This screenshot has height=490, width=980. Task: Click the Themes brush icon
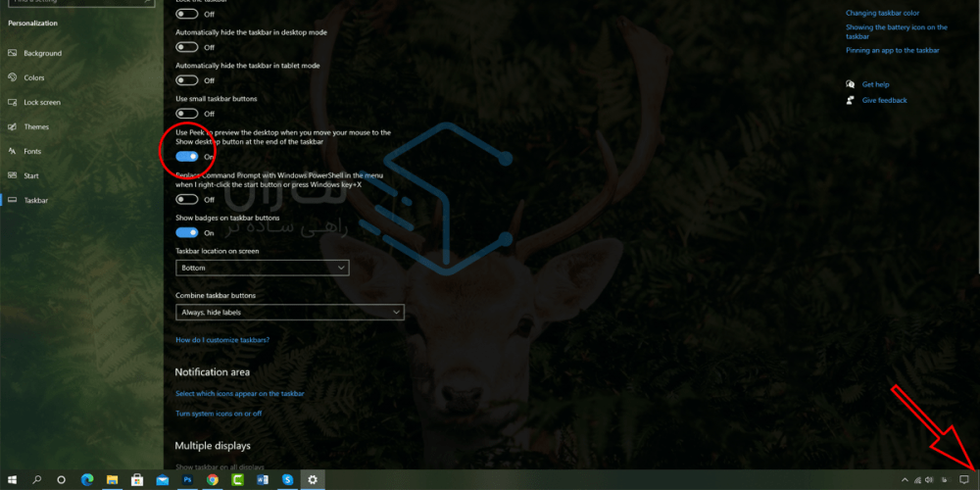point(12,126)
